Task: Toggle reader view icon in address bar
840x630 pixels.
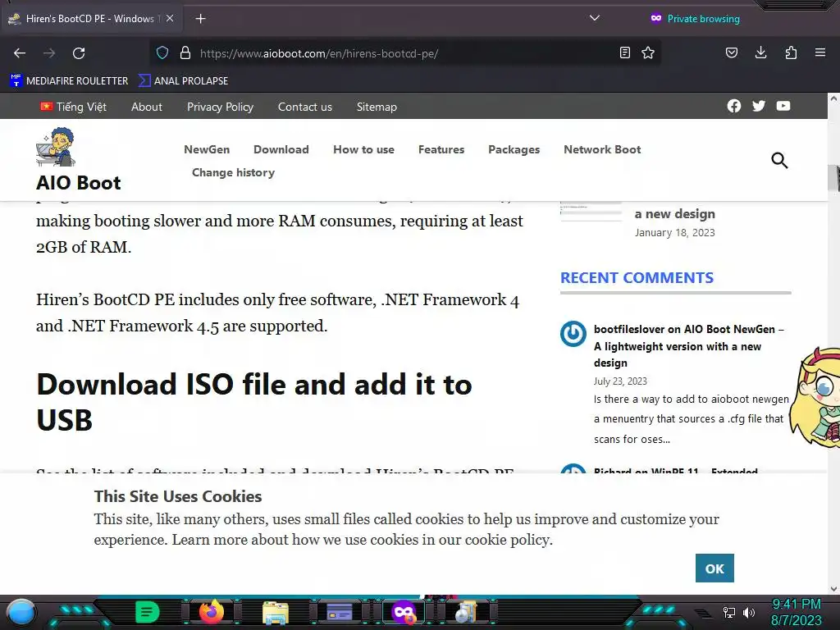Action: click(624, 52)
